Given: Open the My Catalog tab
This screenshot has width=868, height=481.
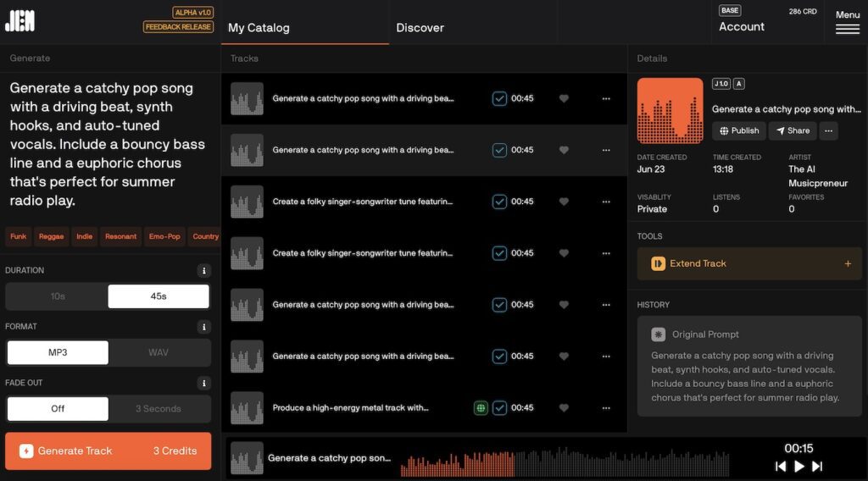Looking at the screenshot, I should click(259, 27).
